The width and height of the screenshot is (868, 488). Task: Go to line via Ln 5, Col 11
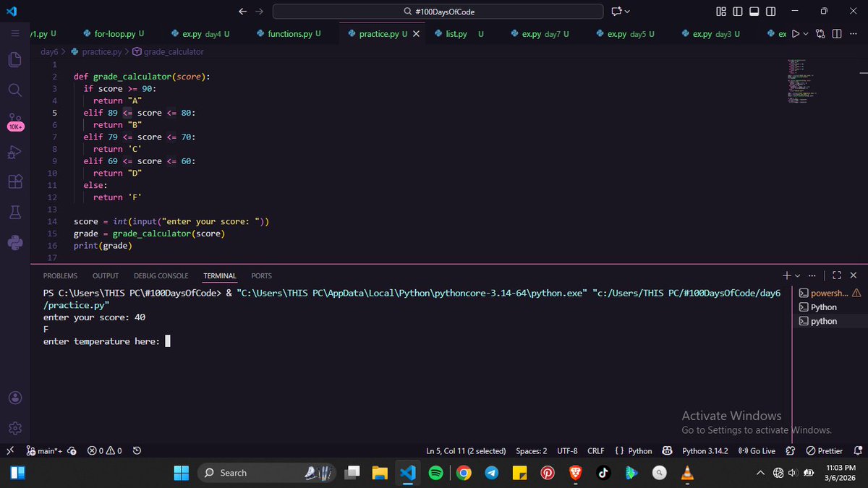(466, 450)
